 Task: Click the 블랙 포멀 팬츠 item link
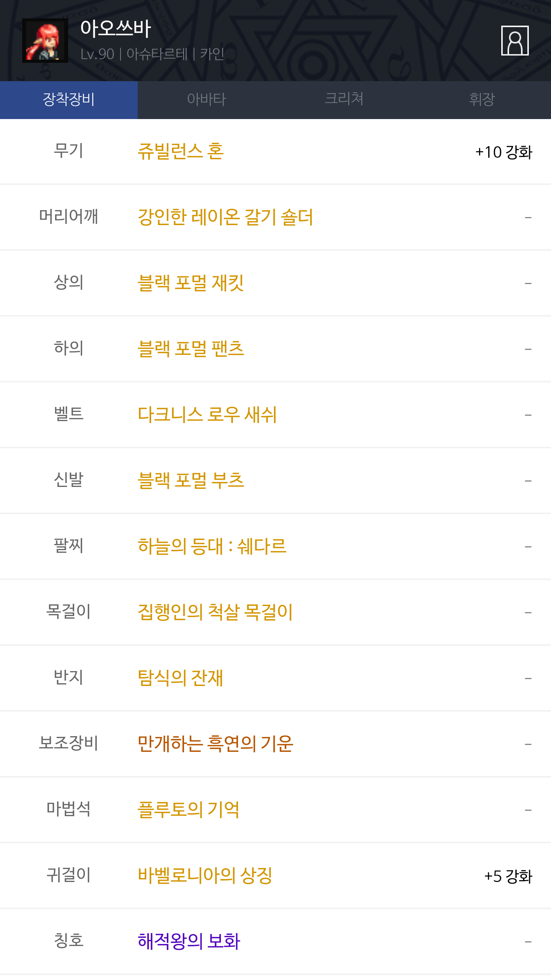coord(191,349)
